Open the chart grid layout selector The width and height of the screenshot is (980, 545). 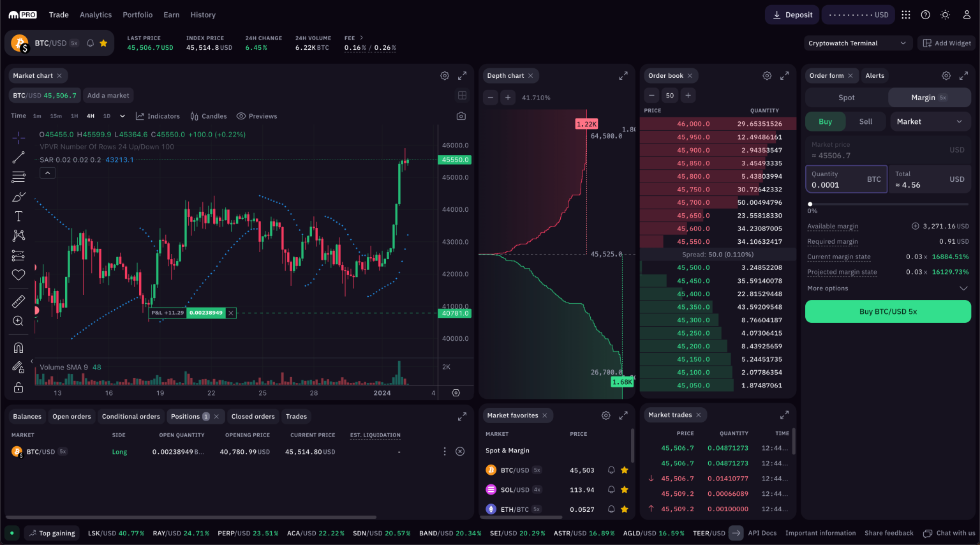[461, 95]
